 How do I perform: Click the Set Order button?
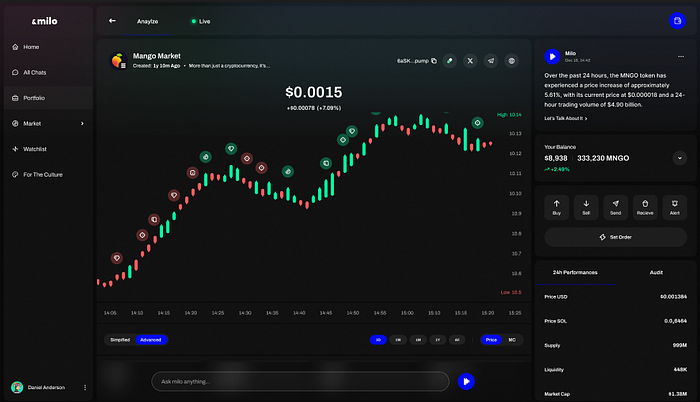tap(615, 237)
